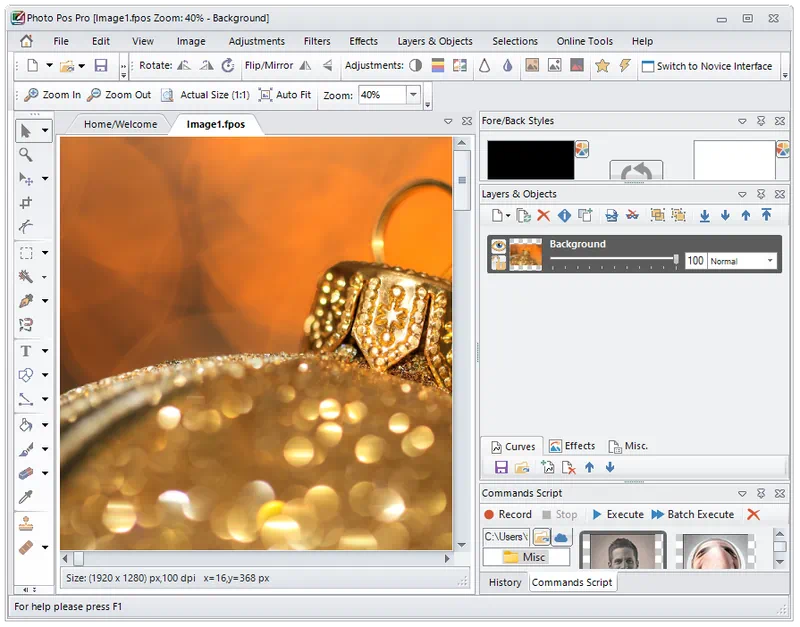Click the cloud icon in Commands Script
Screen dimensions: 800x627
[x=561, y=537]
